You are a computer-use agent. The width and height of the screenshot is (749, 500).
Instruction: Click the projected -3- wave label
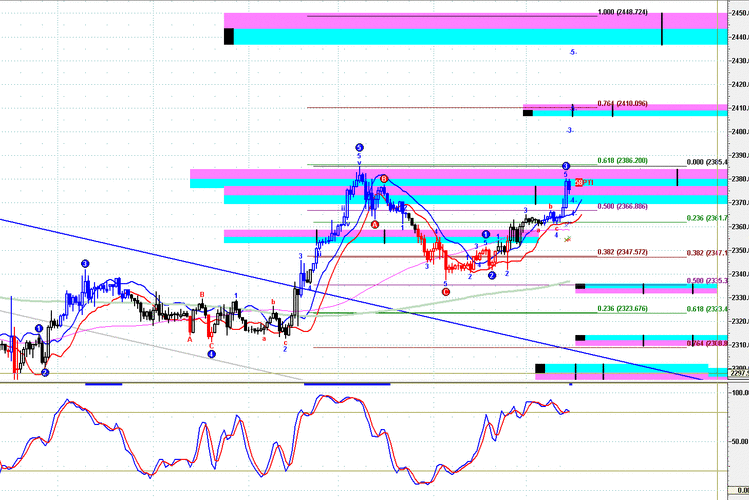pyautogui.click(x=569, y=130)
